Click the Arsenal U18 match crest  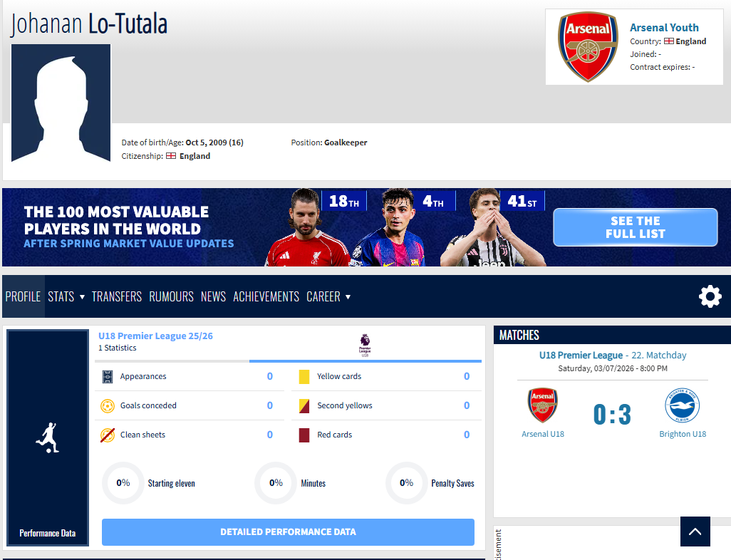click(542, 405)
